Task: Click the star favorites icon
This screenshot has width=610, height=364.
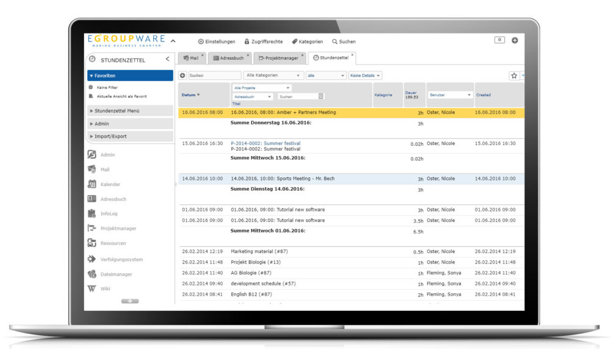Action: pyautogui.click(x=514, y=76)
